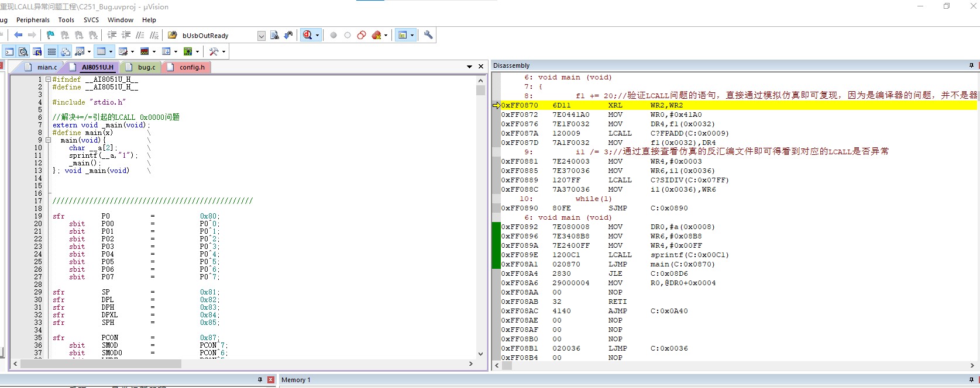Insert a bookmark with the flag icon
Screen dimensions: 980x388
50,35
